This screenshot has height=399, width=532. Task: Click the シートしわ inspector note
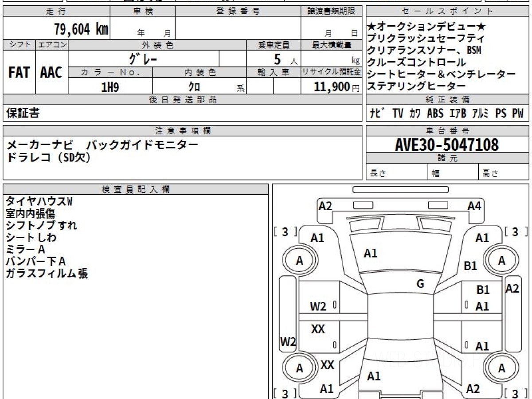pos(31,237)
